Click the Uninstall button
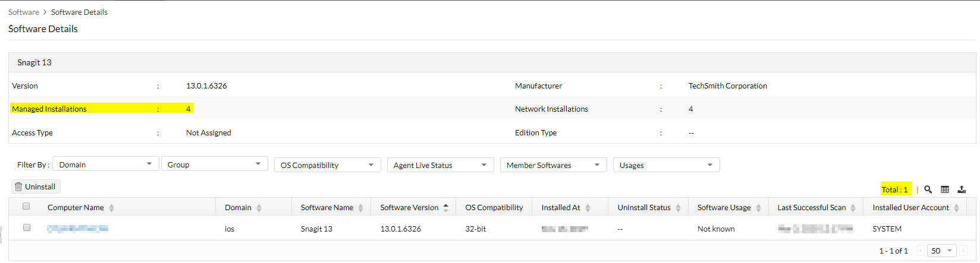The image size is (980, 263). (x=35, y=186)
